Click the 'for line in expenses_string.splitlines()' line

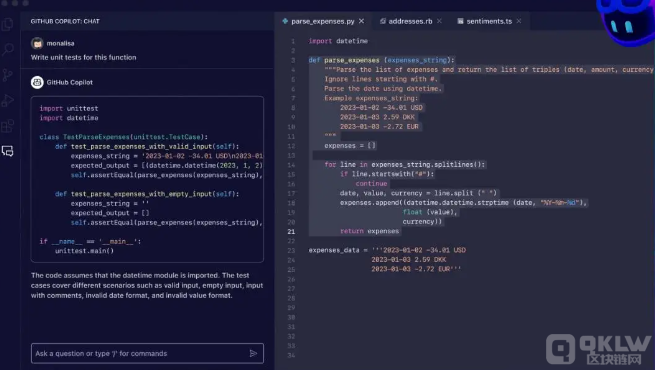tap(405, 165)
